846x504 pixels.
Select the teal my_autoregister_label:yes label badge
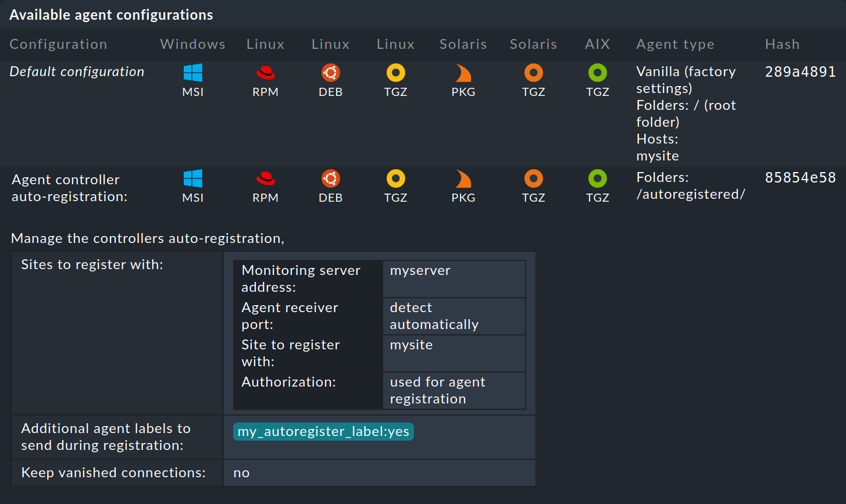tap(323, 431)
